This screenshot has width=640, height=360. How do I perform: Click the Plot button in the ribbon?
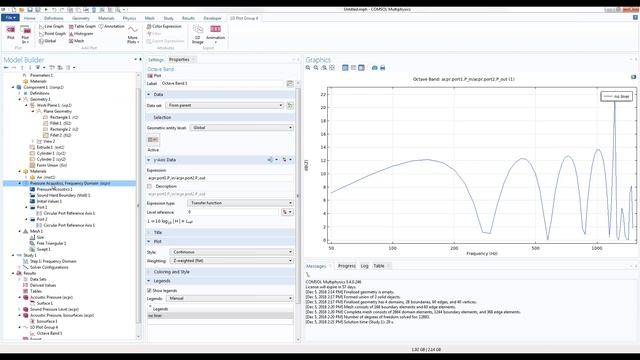[11, 33]
